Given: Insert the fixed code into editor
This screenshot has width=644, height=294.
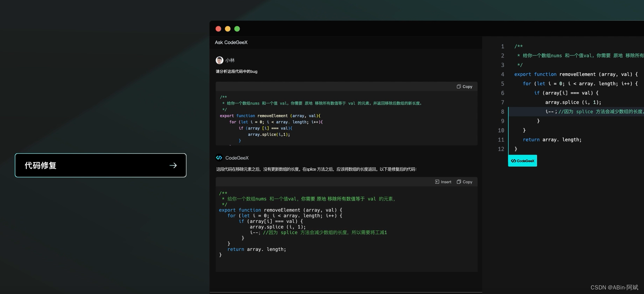Looking at the screenshot, I should [x=443, y=182].
